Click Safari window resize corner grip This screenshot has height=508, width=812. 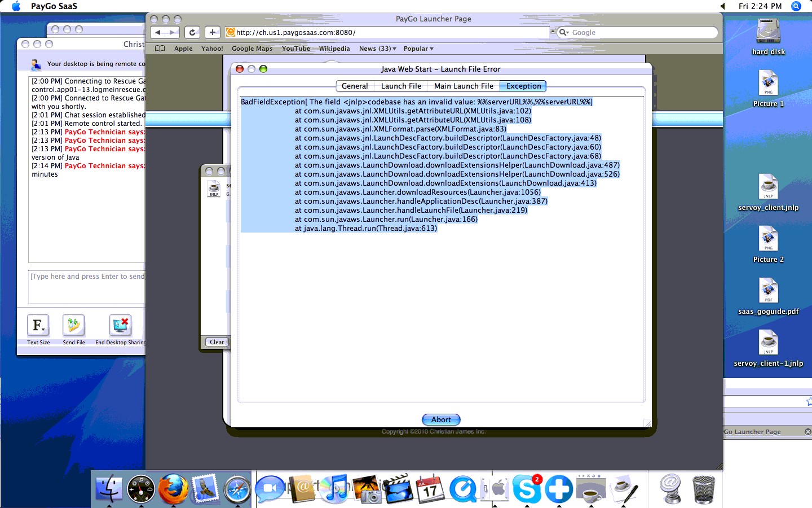(x=719, y=466)
